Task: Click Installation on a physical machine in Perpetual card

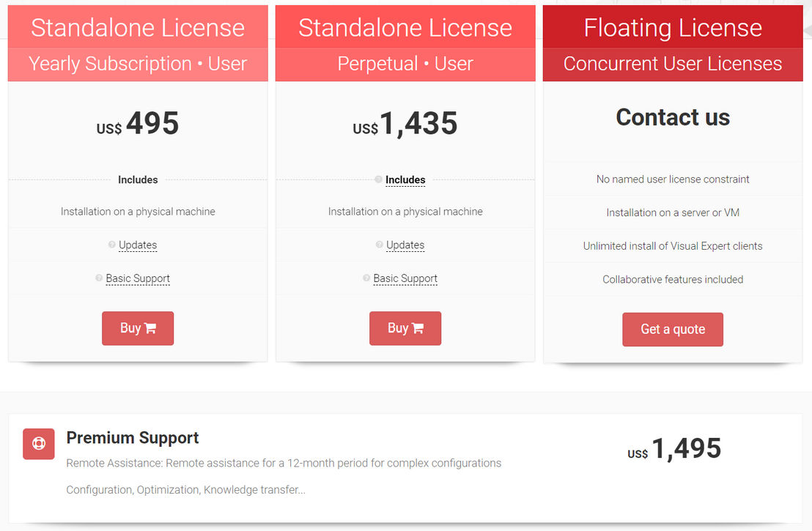Action: (x=405, y=212)
